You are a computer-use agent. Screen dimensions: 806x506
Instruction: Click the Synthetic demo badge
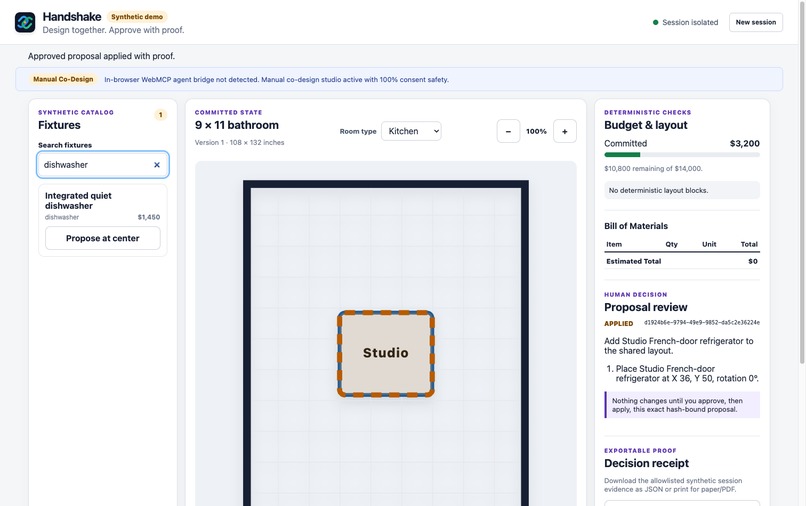click(137, 17)
